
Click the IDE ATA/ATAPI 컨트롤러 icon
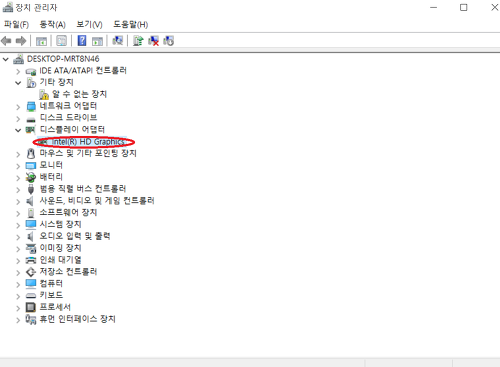(31, 71)
